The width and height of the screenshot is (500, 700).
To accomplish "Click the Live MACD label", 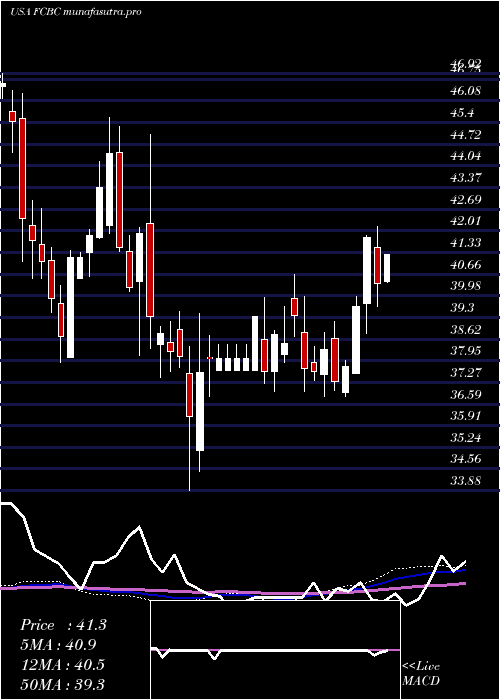I will pos(421,673).
